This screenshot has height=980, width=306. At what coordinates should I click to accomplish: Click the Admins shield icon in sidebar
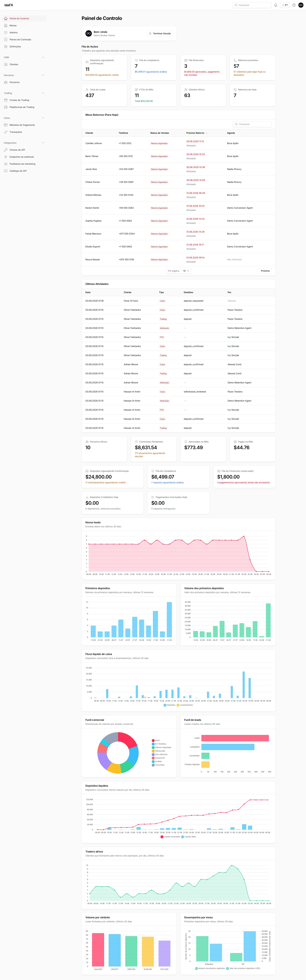pyautogui.click(x=6, y=32)
